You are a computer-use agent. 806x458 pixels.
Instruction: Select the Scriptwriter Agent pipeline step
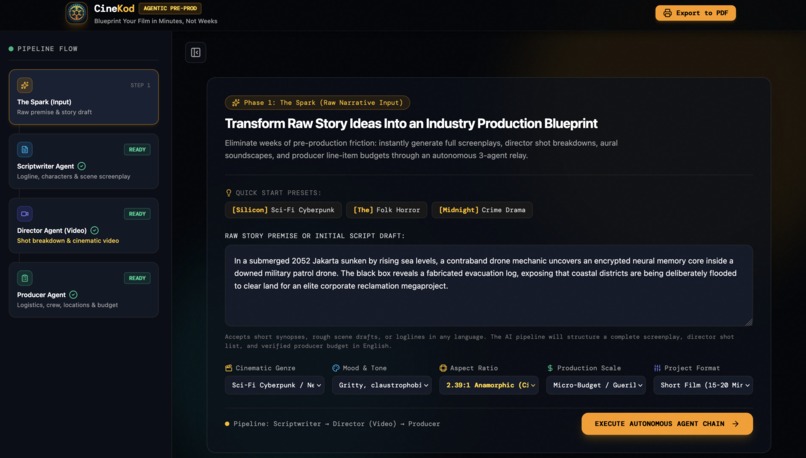[84, 161]
